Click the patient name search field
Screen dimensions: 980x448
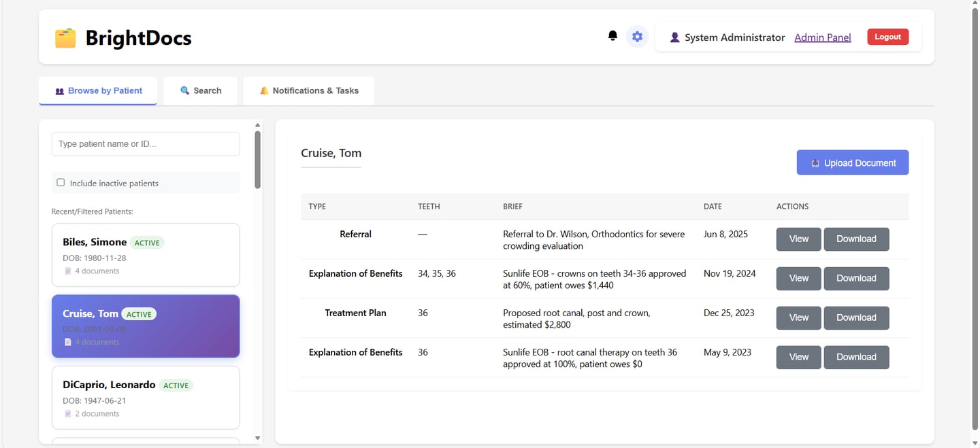(146, 144)
